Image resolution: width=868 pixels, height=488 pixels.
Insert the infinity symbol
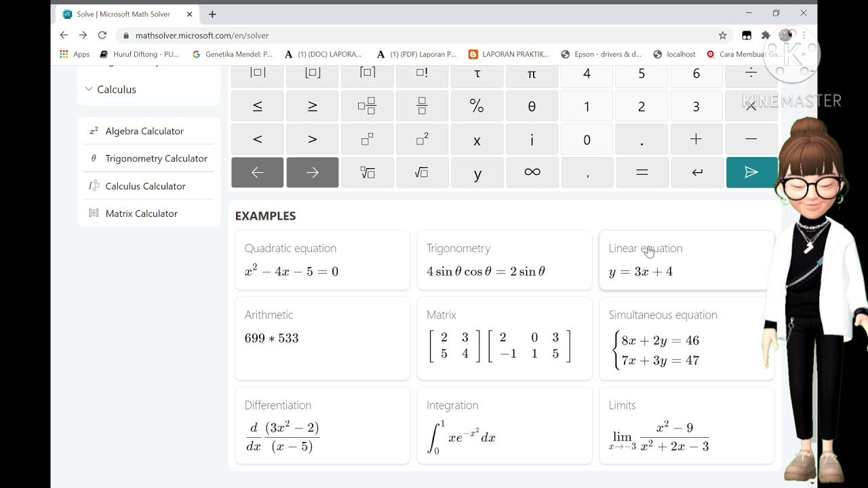[x=532, y=172]
